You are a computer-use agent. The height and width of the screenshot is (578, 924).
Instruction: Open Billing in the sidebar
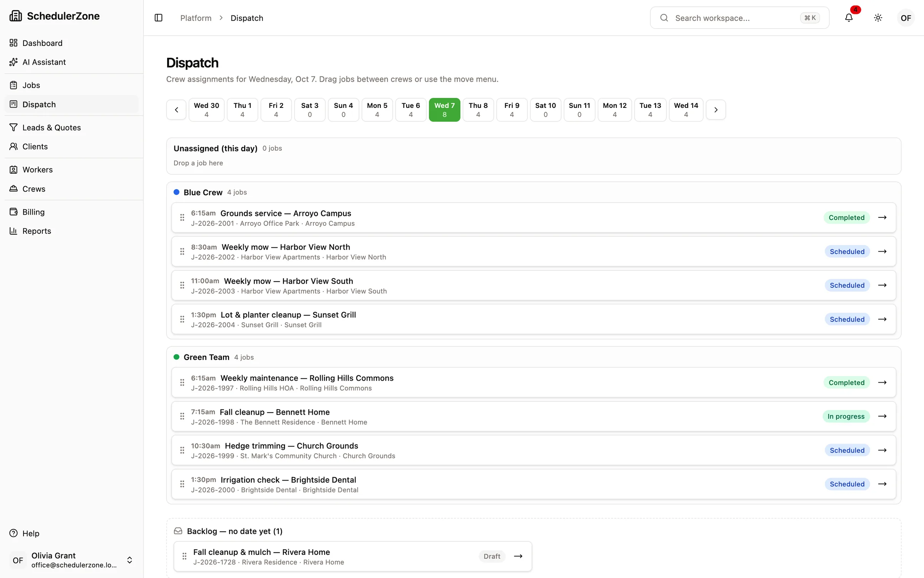click(x=72, y=212)
